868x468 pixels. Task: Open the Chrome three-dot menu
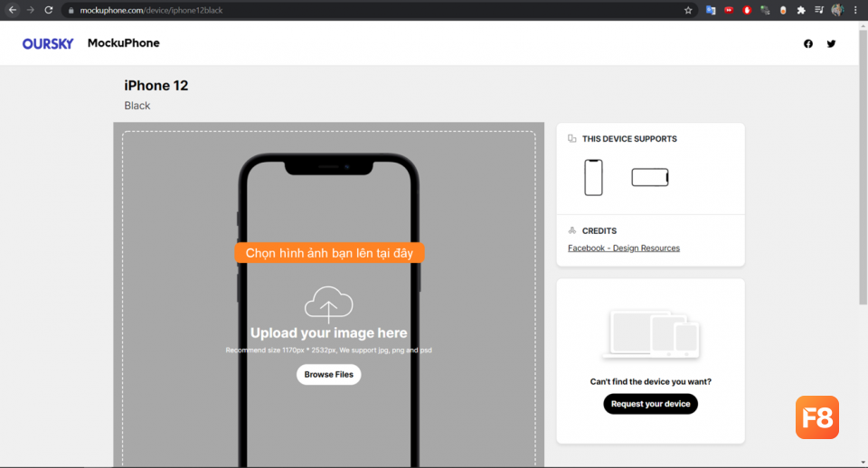855,10
